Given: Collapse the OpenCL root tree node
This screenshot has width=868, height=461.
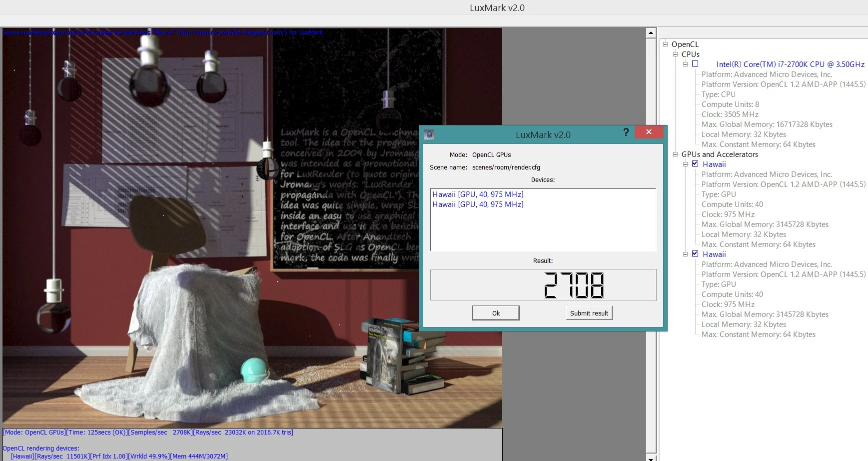Looking at the screenshot, I should [x=666, y=44].
